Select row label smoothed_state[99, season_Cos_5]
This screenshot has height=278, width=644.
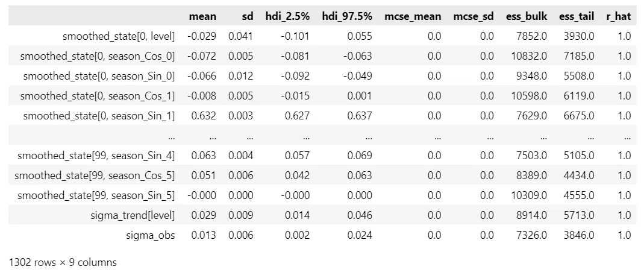pyautogui.click(x=95, y=175)
